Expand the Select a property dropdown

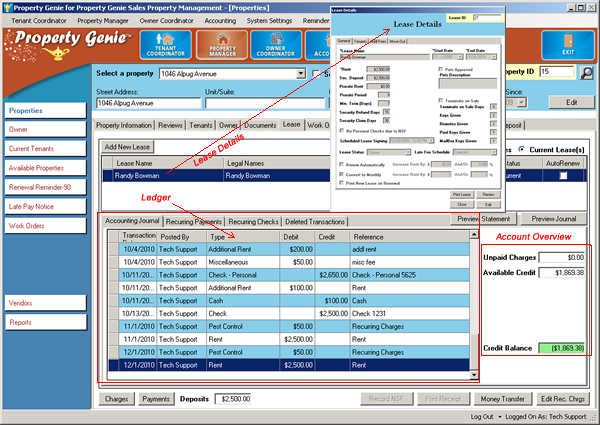point(301,73)
